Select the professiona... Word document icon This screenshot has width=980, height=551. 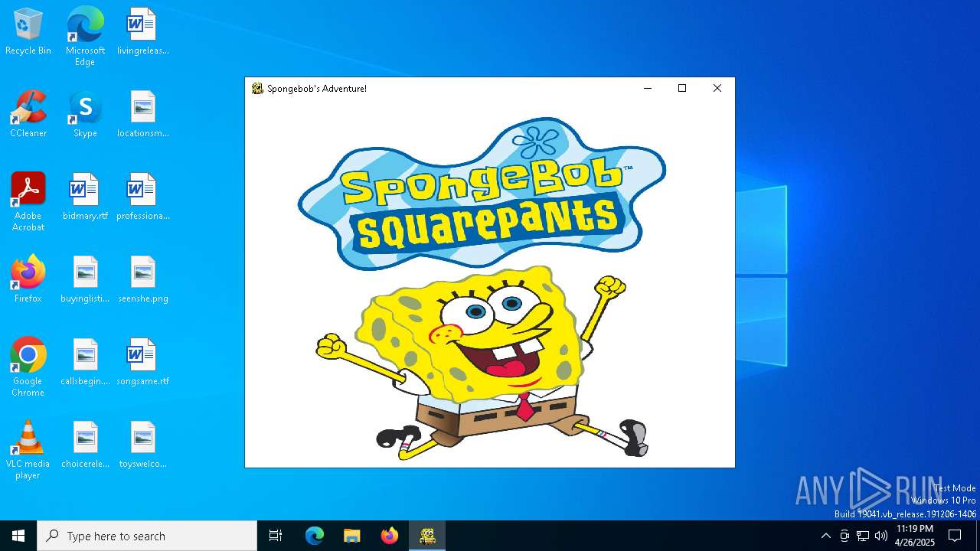tap(142, 197)
